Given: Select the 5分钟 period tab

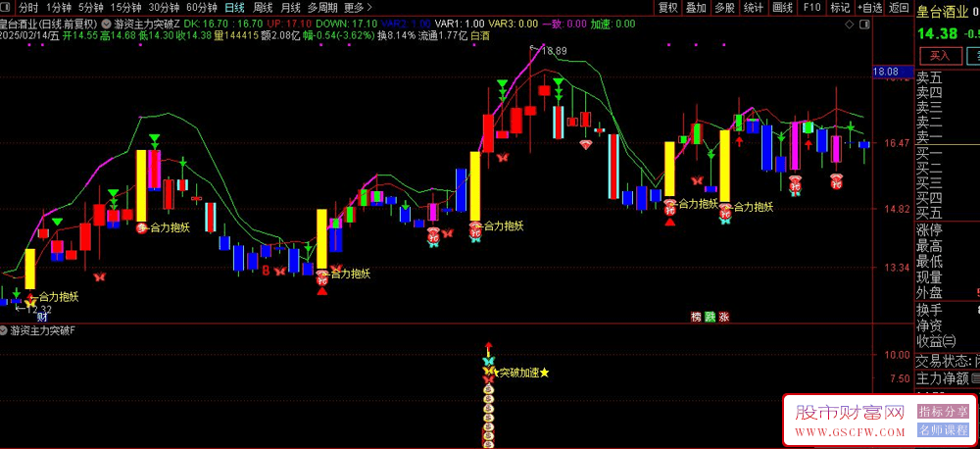Looking at the screenshot, I should 90,8.
